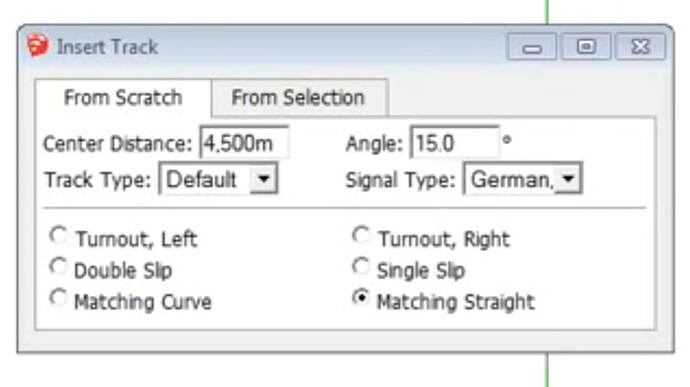Click into the Angle value field
Viewport: 690px width, 387px height.
pyautogui.click(x=454, y=143)
